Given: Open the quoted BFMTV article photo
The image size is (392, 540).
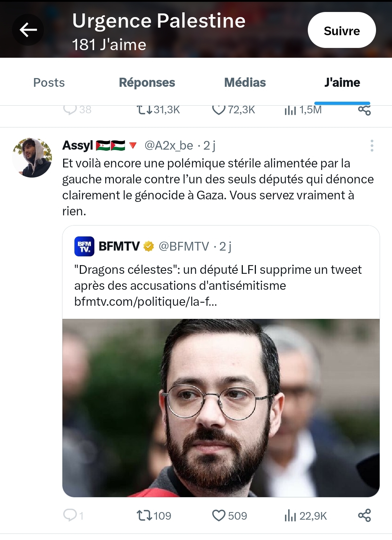Looking at the screenshot, I should 221,408.
